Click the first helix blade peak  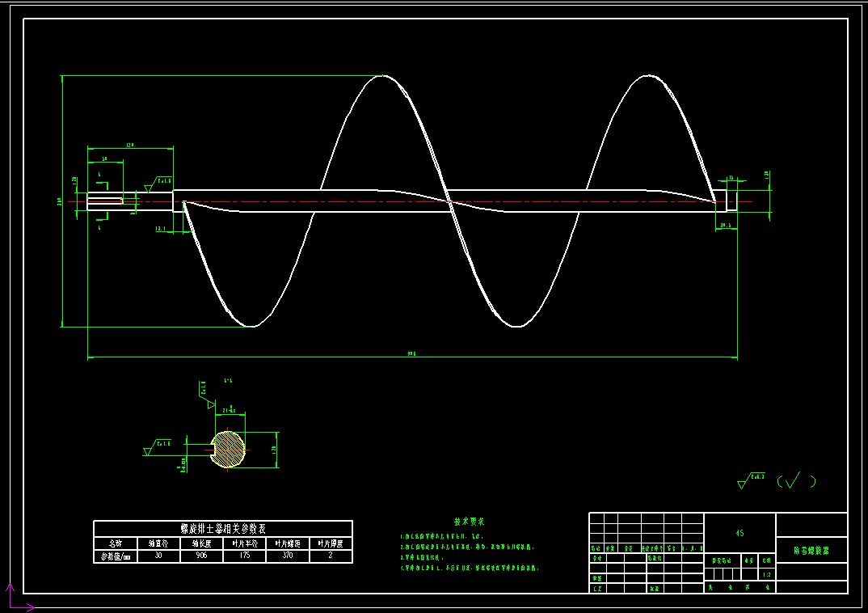click(x=382, y=76)
